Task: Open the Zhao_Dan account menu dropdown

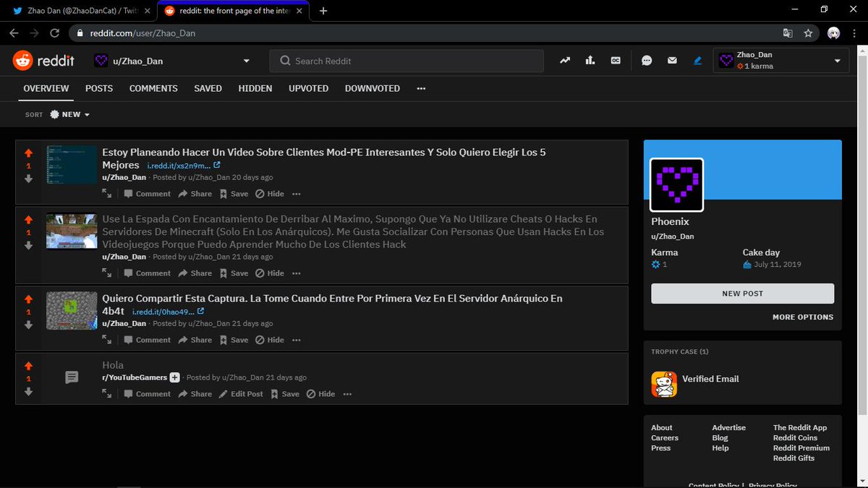Action: coord(781,61)
